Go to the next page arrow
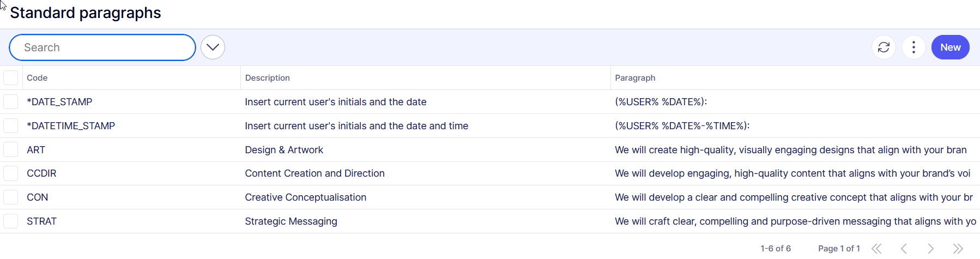The image size is (980, 259). coord(930,249)
